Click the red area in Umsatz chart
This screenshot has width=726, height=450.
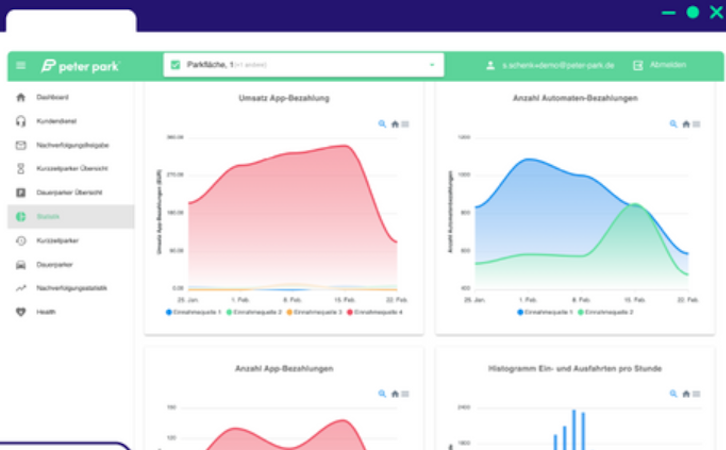292,218
